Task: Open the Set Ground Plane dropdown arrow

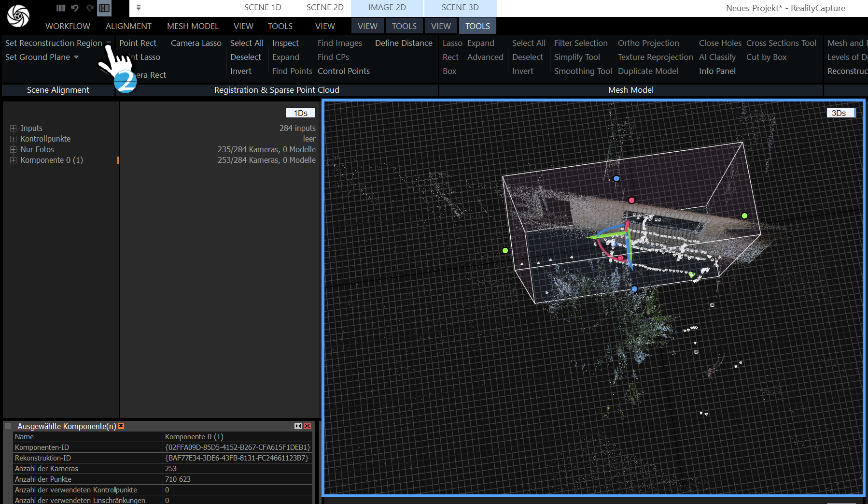Action: [x=76, y=57]
